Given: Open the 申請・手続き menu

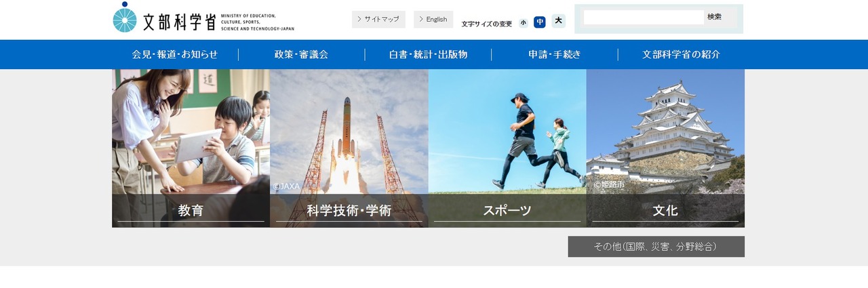Looking at the screenshot, I should tap(555, 54).
